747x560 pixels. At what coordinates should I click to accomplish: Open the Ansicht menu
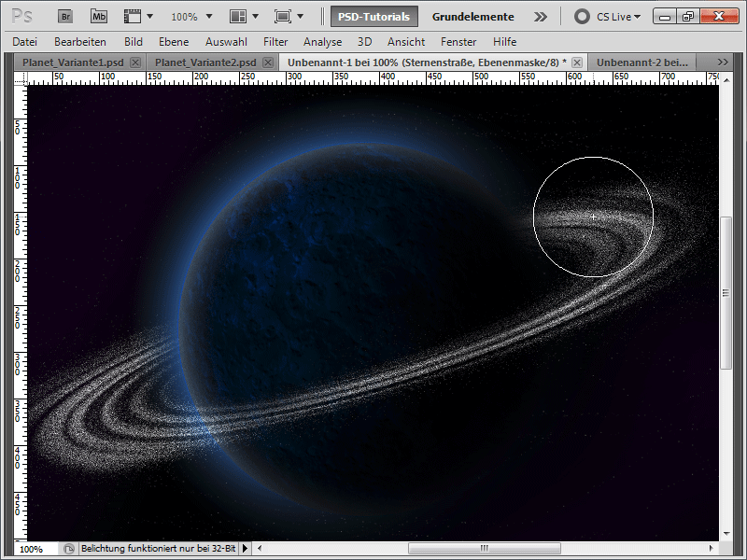(x=406, y=42)
